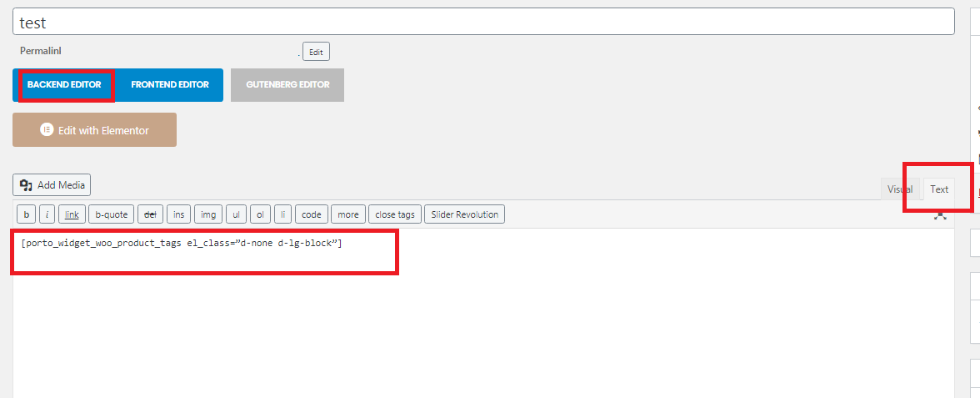Image resolution: width=980 pixels, height=398 pixels.
Task: Click the permalink Edit button
Action: tap(316, 52)
